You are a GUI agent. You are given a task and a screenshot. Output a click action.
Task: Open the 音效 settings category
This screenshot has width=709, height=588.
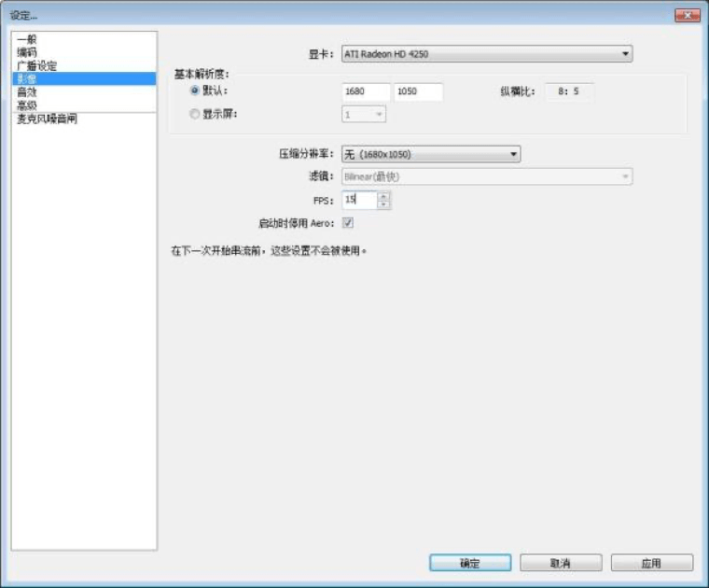click(26, 92)
